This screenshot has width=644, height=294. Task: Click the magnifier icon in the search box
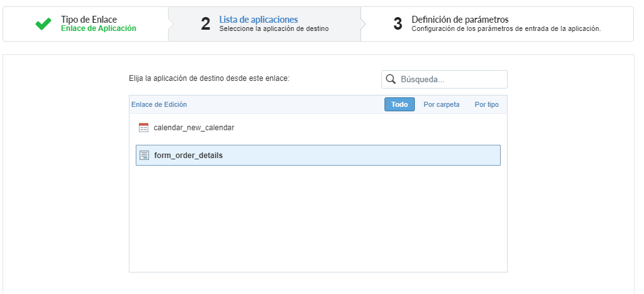[391, 80]
